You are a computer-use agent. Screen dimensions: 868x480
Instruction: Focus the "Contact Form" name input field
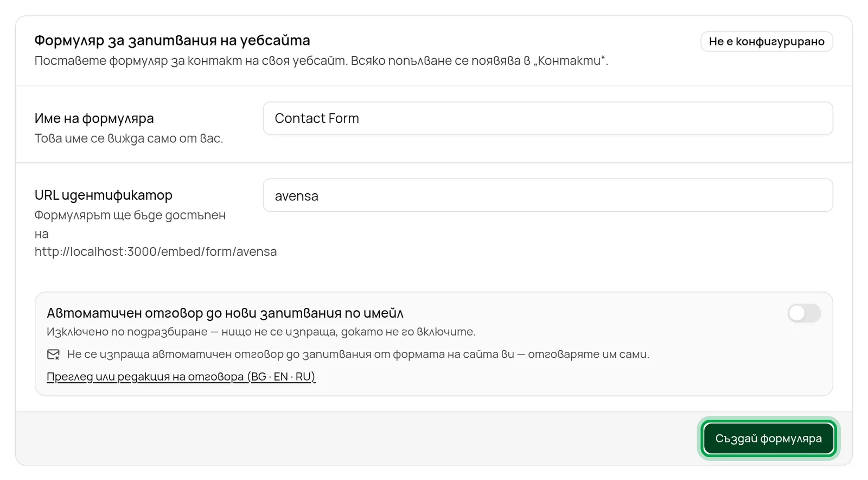coord(547,118)
